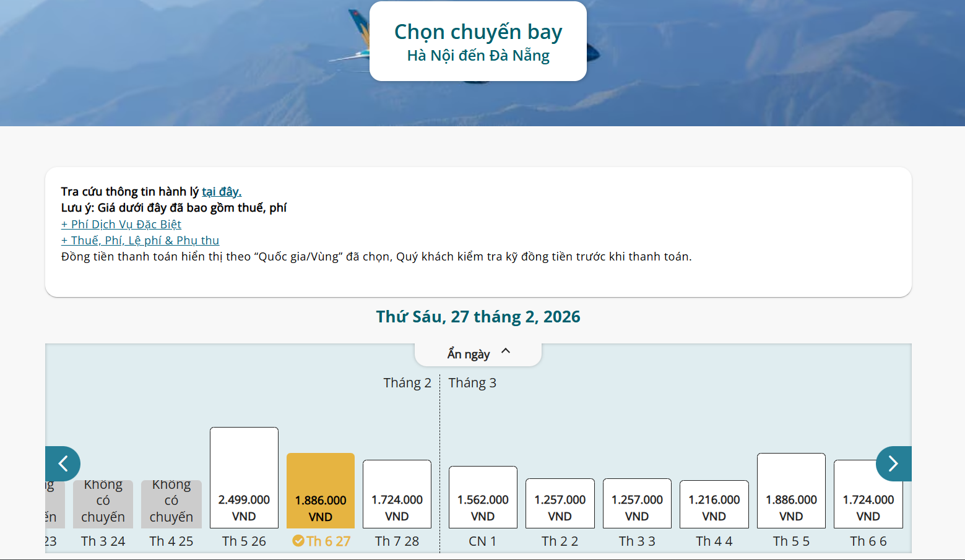Screen dimensions: 965x560
Task: Click the previous dates left arrow
Action: [x=63, y=463]
